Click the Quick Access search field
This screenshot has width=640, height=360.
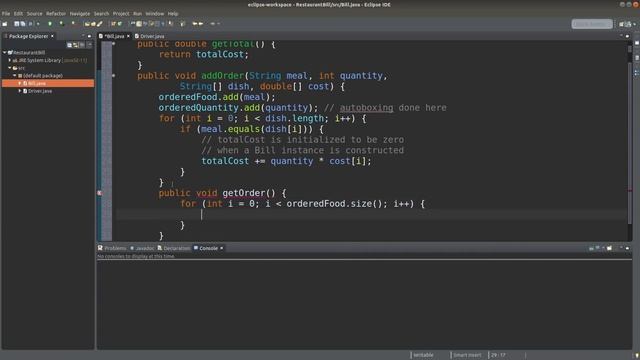click(592, 24)
